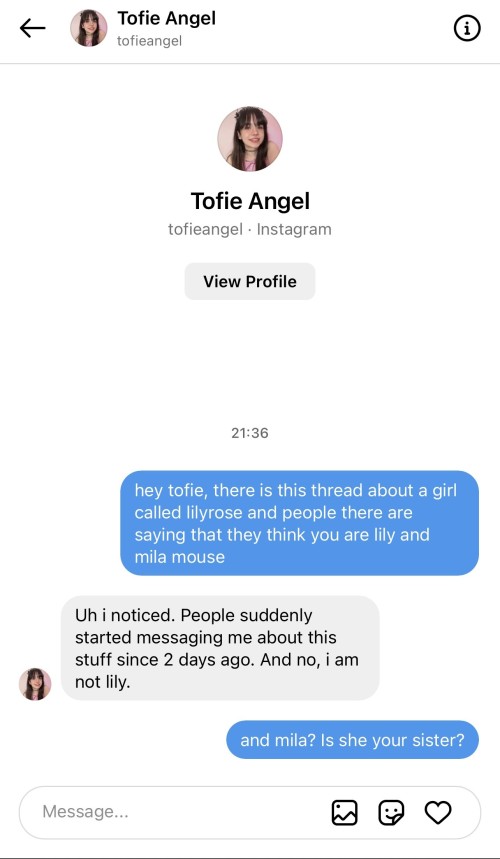The height and width of the screenshot is (859, 500).
Task: Click 'Is she your sister?' text
Action: tap(392, 741)
